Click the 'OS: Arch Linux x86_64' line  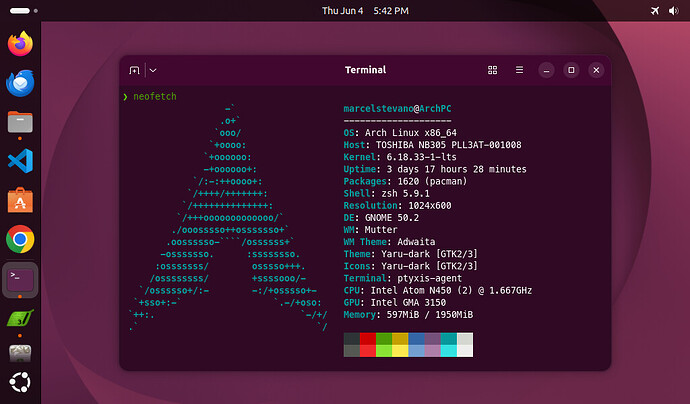pyautogui.click(x=400, y=133)
